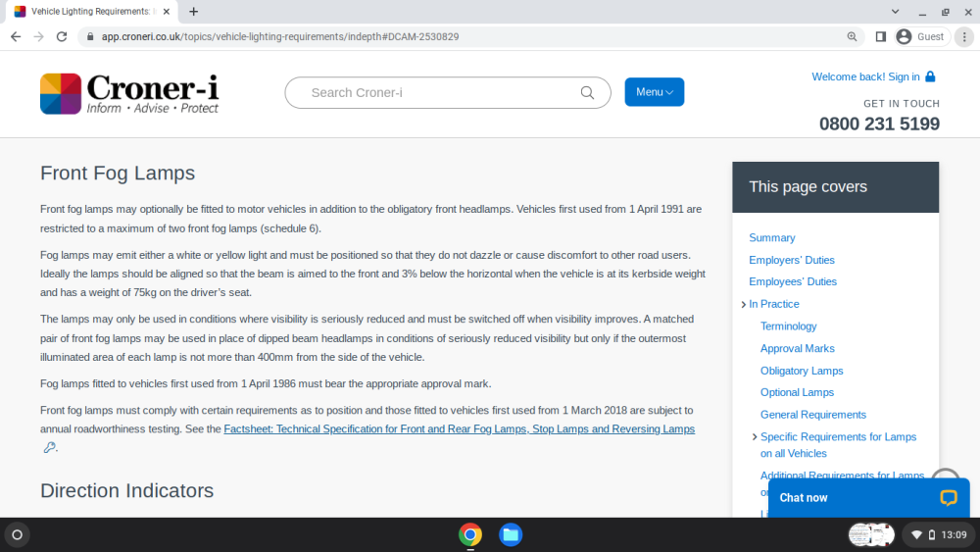Image resolution: width=980 pixels, height=552 pixels.
Task: Close the Vehicle Lighting Requirements tab
Action: 167,11
